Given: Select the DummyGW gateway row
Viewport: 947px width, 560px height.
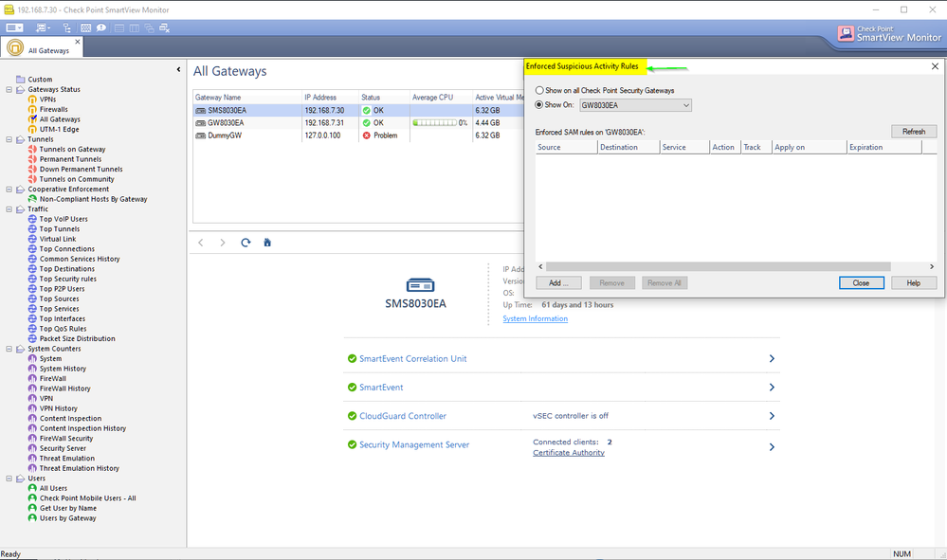Looking at the screenshot, I should [x=358, y=135].
